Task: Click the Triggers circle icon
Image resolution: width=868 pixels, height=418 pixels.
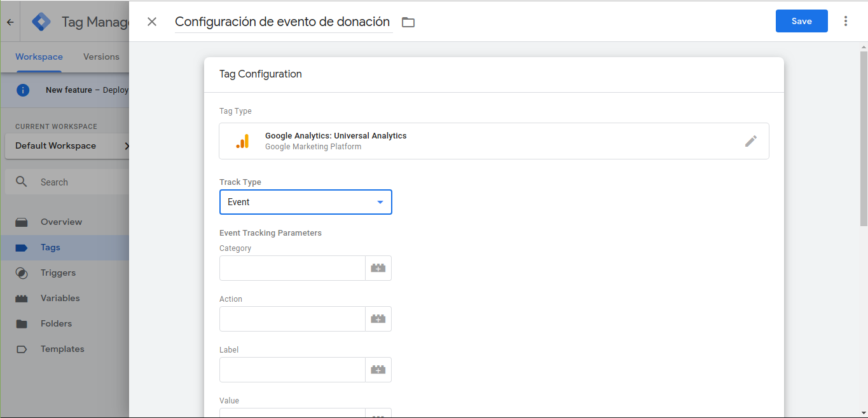Action: (22, 273)
